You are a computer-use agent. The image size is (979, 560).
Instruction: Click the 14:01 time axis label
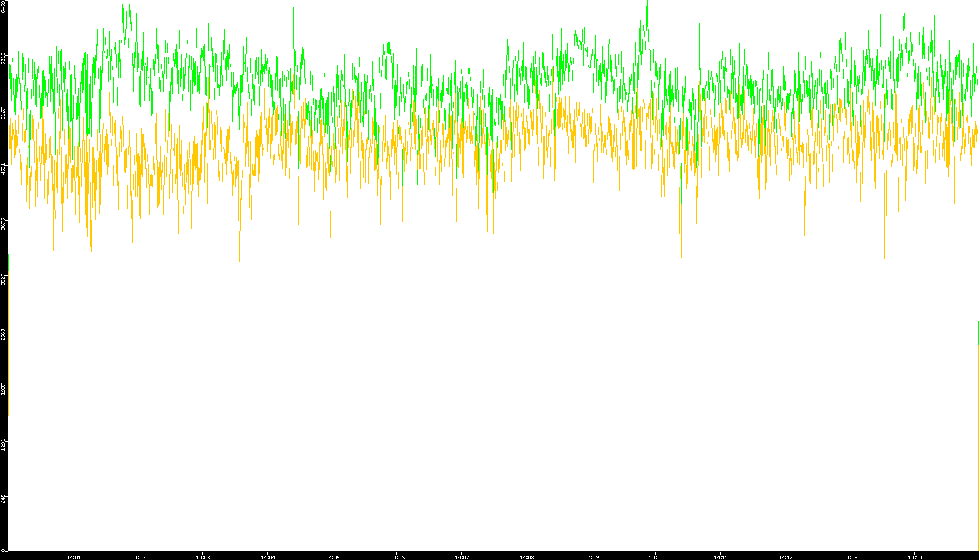[73, 557]
